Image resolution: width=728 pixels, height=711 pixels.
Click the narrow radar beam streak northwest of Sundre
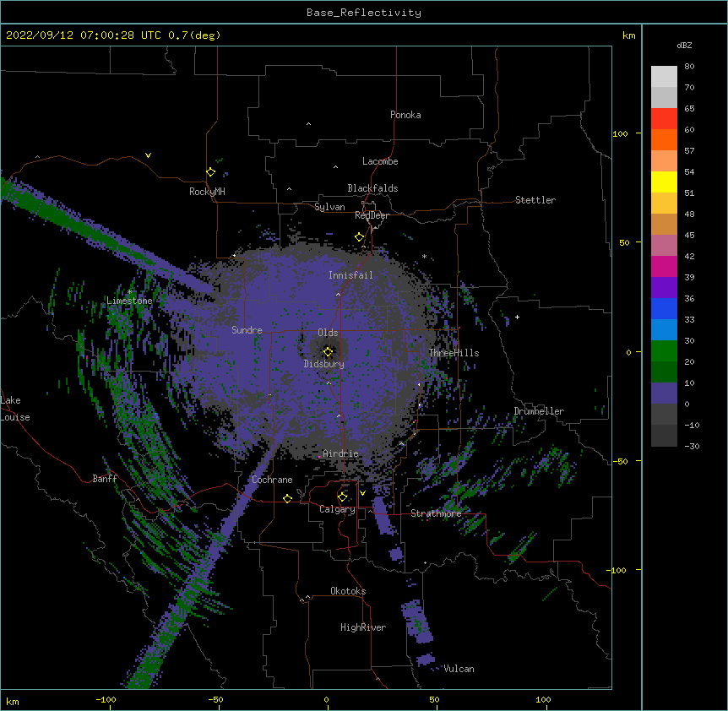[x=106, y=235]
